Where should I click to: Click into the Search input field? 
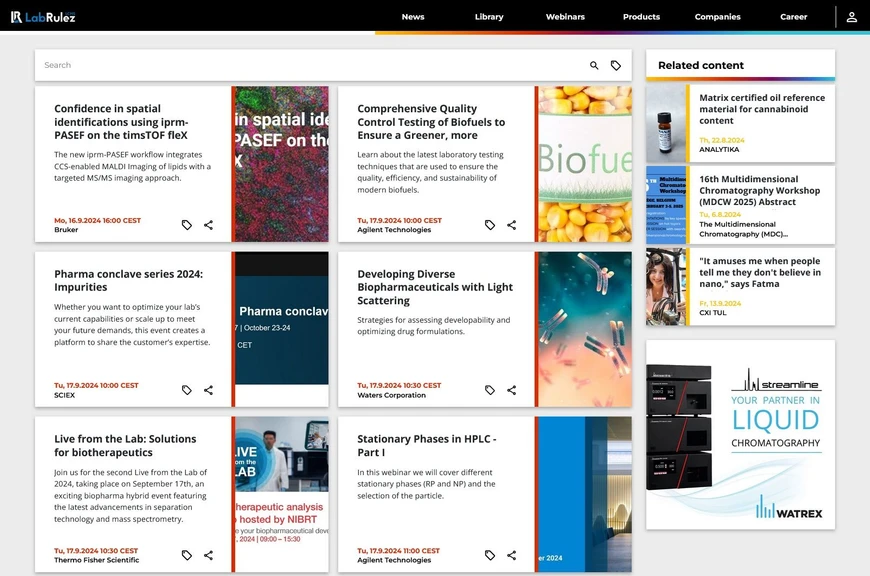coord(300,65)
